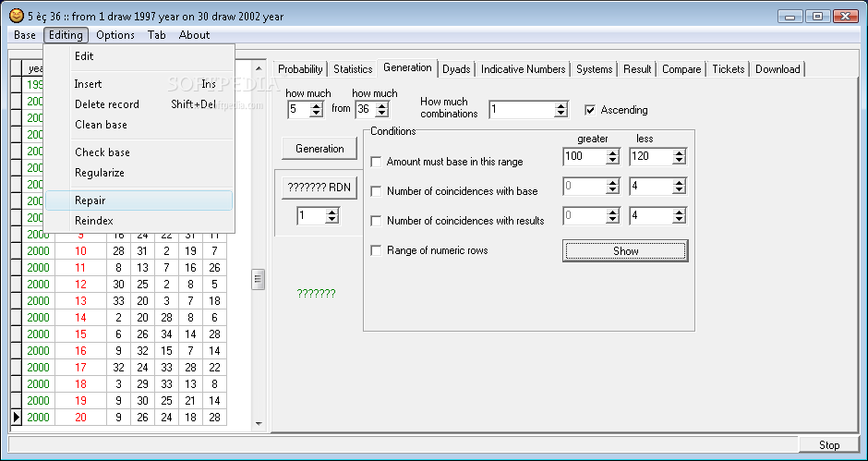Switch to the Probability tab
The image size is (868, 461).
[300, 69]
